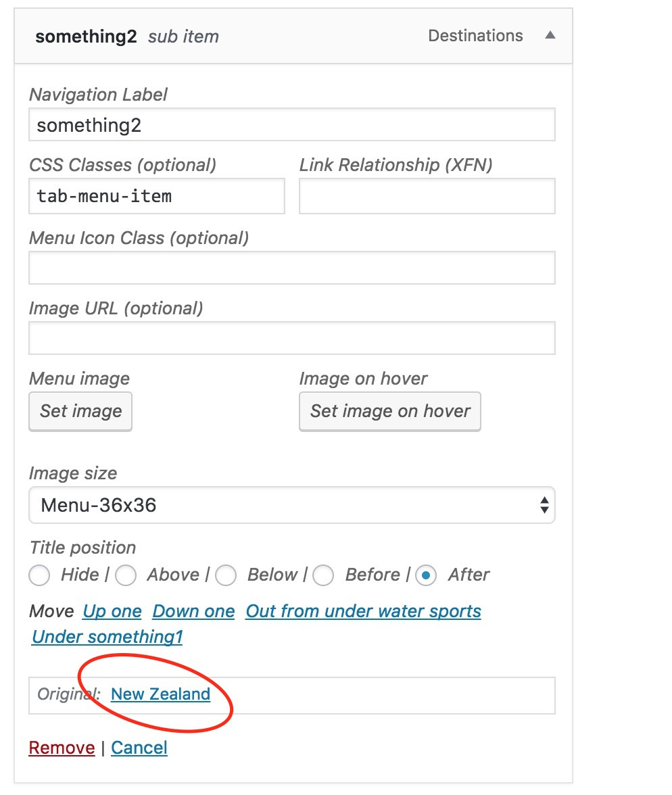Click the Image URL optional field
The height and width of the screenshot is (795, 672).
coord(291,338)
